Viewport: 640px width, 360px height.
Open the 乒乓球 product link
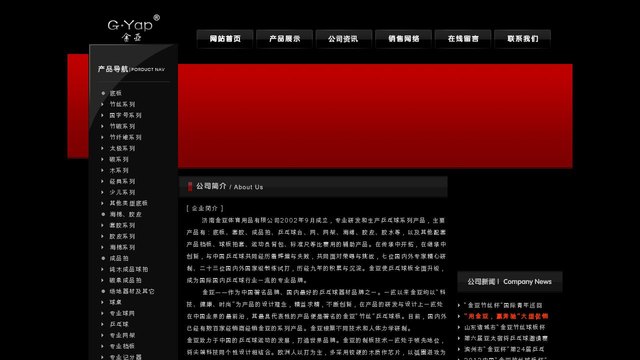tap(119, 324)
